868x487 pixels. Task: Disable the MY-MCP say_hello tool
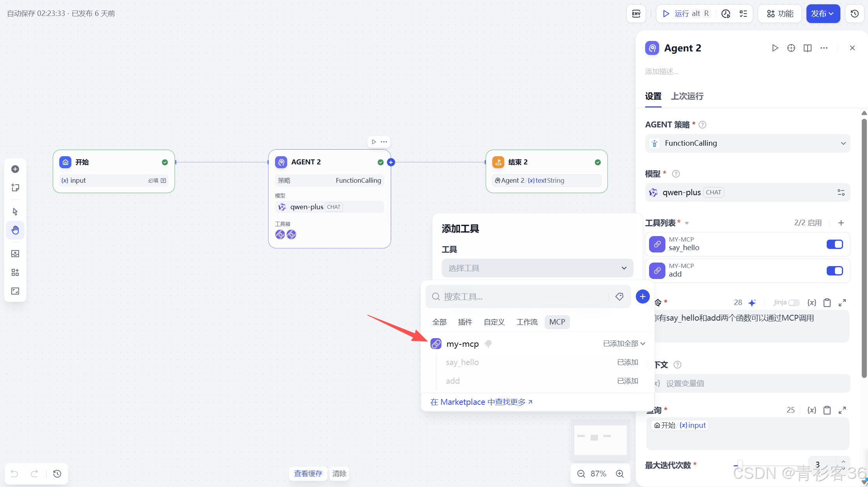coord(834,244)
